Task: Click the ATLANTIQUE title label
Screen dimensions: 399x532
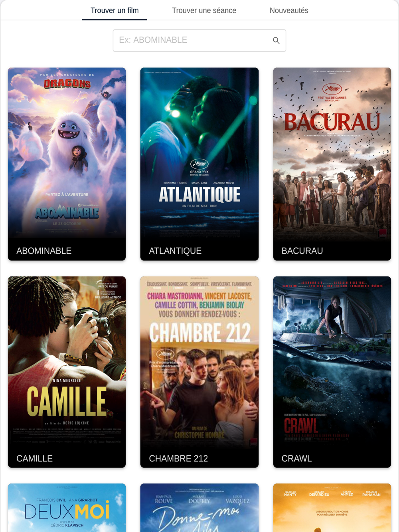Action: click(175, 251)
